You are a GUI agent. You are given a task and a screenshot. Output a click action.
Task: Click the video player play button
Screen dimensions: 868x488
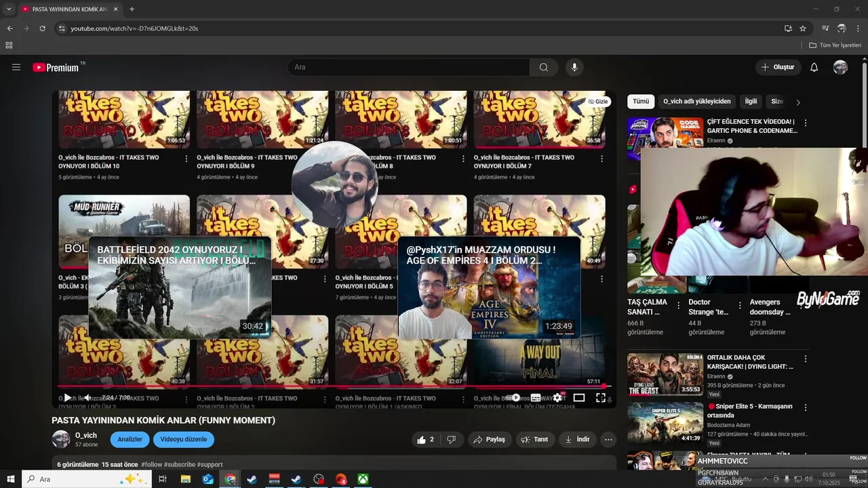pos(68,398)
